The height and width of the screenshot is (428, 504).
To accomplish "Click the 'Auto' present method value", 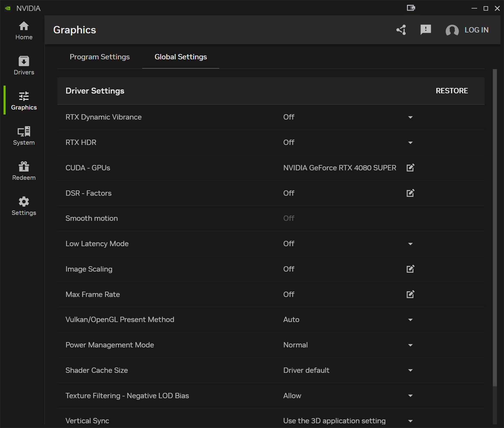I will (291, 320).
